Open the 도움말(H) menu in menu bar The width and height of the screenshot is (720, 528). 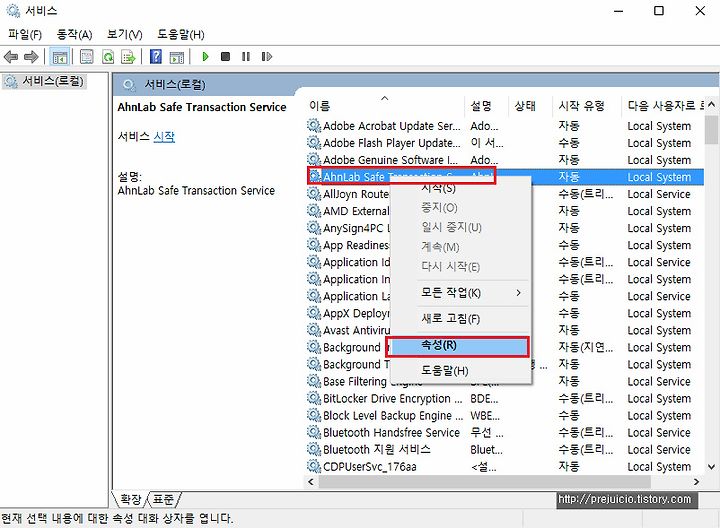pyautogui.click(x=180, y=34)
